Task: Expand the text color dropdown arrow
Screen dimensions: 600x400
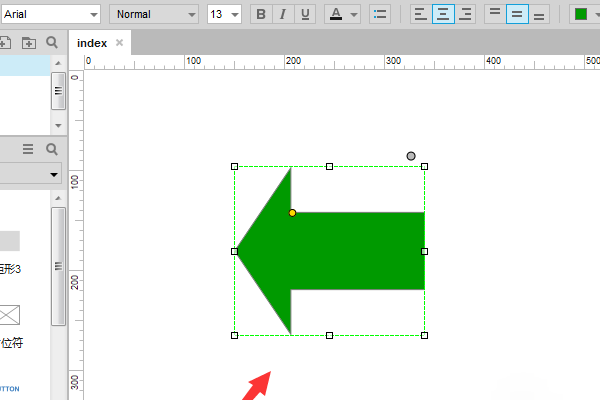Action: tap(354, 15)
